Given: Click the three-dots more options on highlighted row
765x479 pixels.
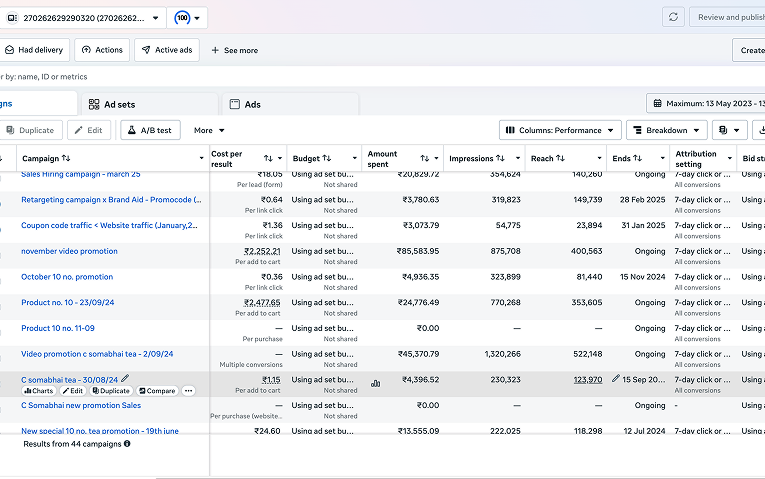Looking at the screenshot, I should pos(188,391).
